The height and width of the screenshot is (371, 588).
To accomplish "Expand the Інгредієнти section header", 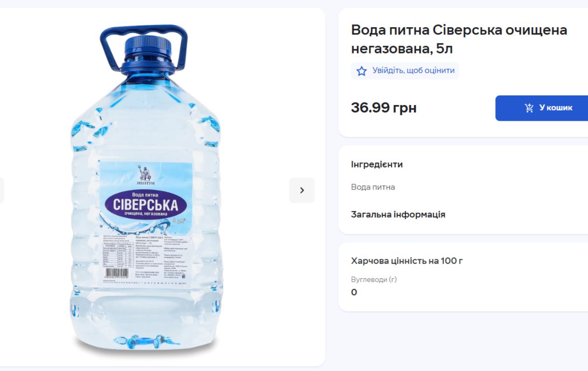I will [x=376, y=164].
